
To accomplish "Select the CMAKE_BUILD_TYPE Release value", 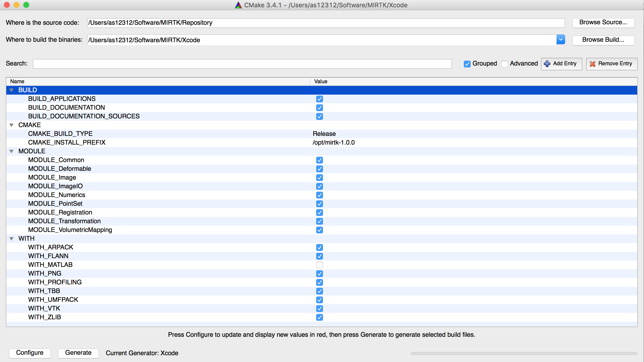I will [324, 133].
